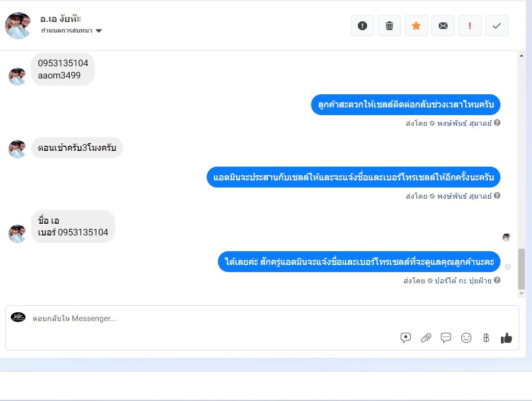Open the emoji picker
This screenshot has width=532, height=401.
coord(466,338)
